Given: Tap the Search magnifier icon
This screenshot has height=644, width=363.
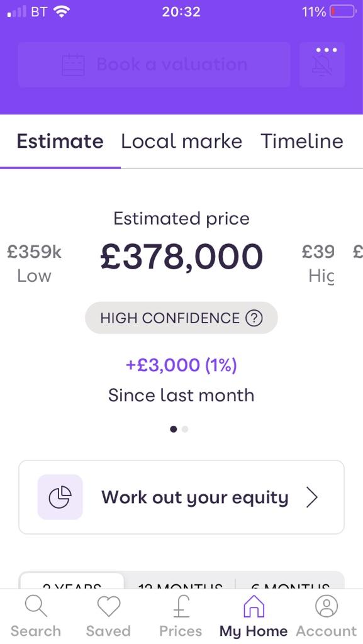Looking at the screenshot, I should click(x=36, y=606).
